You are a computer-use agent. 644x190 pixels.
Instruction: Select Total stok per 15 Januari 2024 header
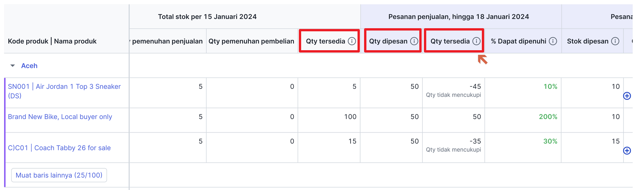207,17
